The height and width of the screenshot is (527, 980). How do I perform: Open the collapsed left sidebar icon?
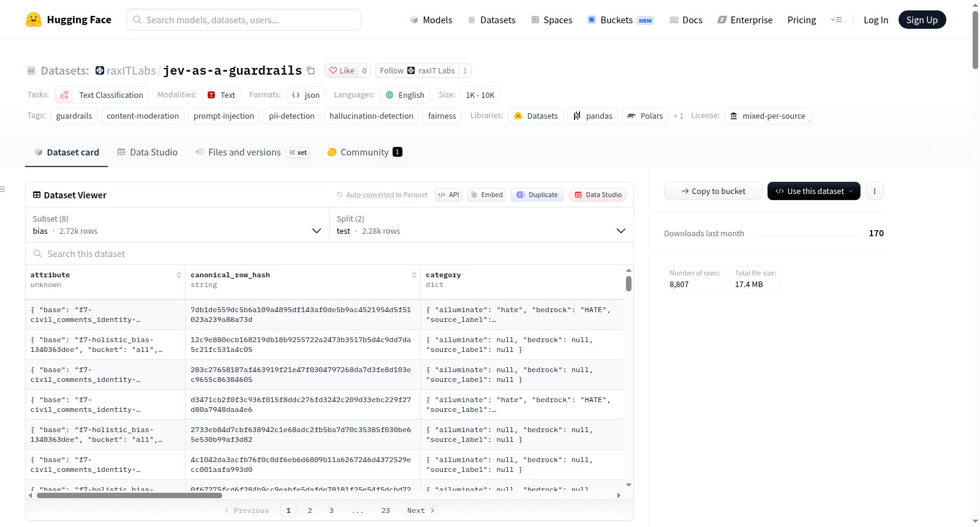point(2,189)
